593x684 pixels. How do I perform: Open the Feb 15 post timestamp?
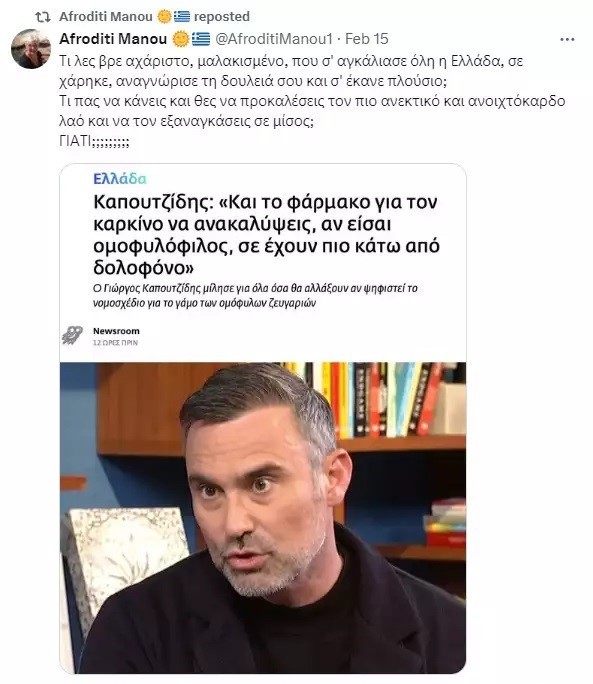point(367,39)
